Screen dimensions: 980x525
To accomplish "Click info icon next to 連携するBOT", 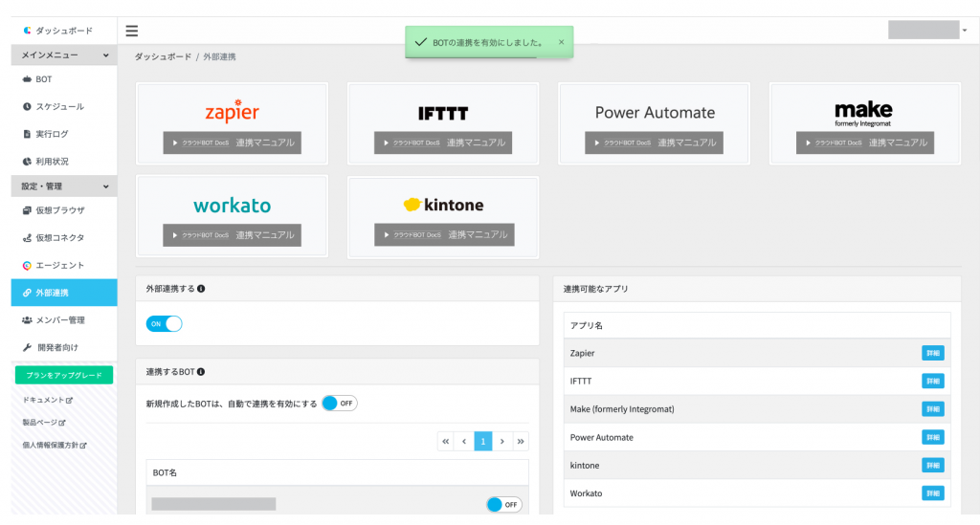I will pyautogui.click(x=201, y=372).
